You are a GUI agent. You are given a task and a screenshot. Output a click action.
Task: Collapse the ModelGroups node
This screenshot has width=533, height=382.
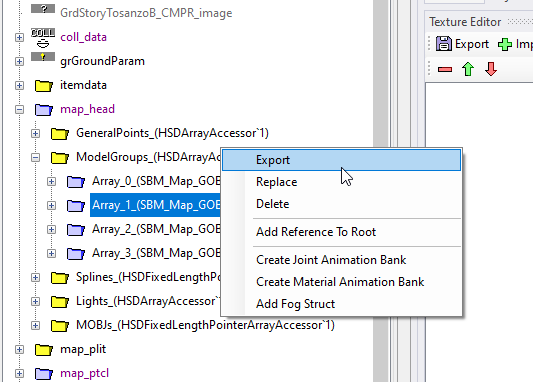pos(35,157)
